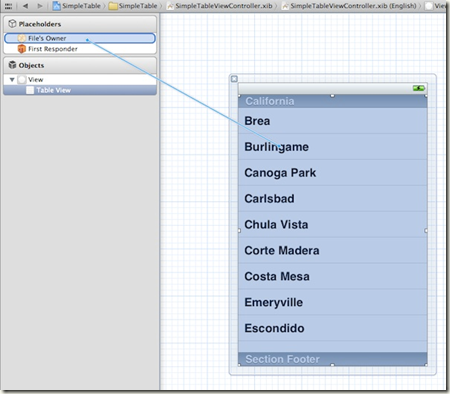The height and width of the screenshot is (394, 450).
Task: Select the SimpleTable project breadcrumb
Action: coord(77,6)
